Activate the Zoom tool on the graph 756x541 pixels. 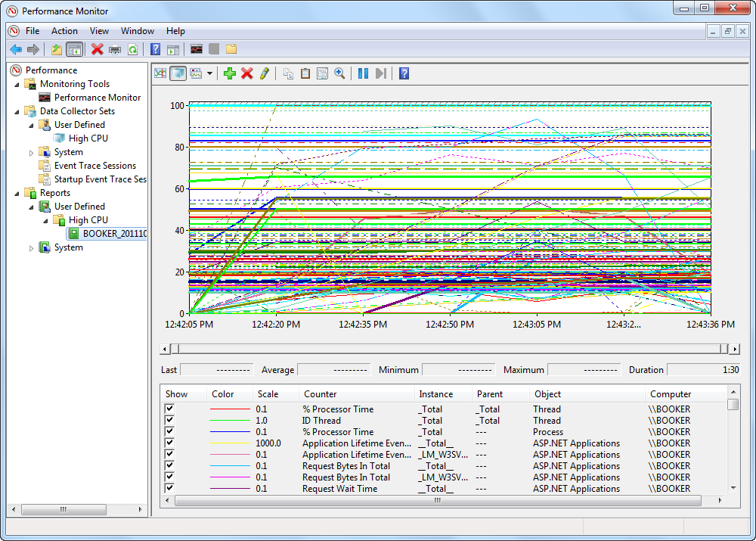tap(339, 73)
